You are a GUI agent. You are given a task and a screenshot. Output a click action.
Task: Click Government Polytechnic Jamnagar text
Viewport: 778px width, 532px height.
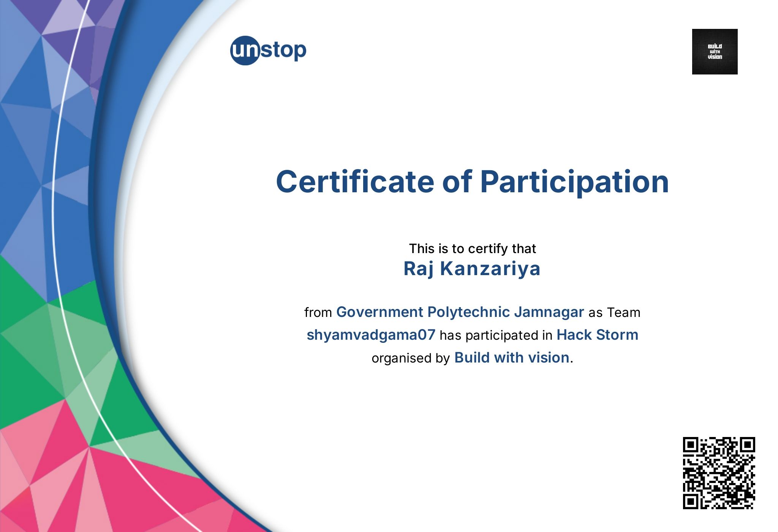[460, 312]
